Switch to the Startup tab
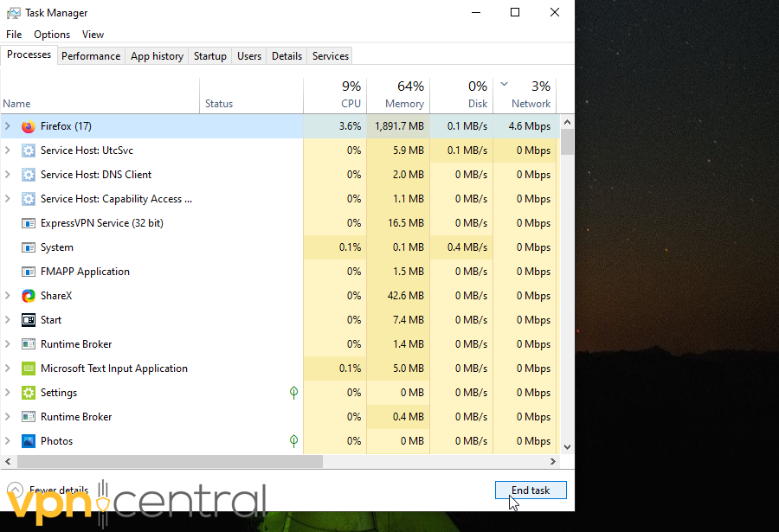Image resolution: width=779 pixels, height=532 pixels. pos(210,56)
